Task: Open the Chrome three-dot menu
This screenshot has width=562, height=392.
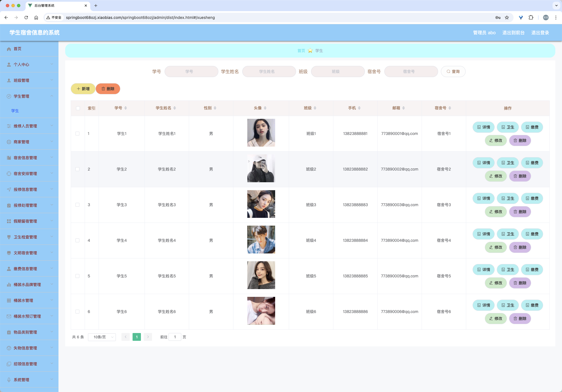Action: coord(556,18)
